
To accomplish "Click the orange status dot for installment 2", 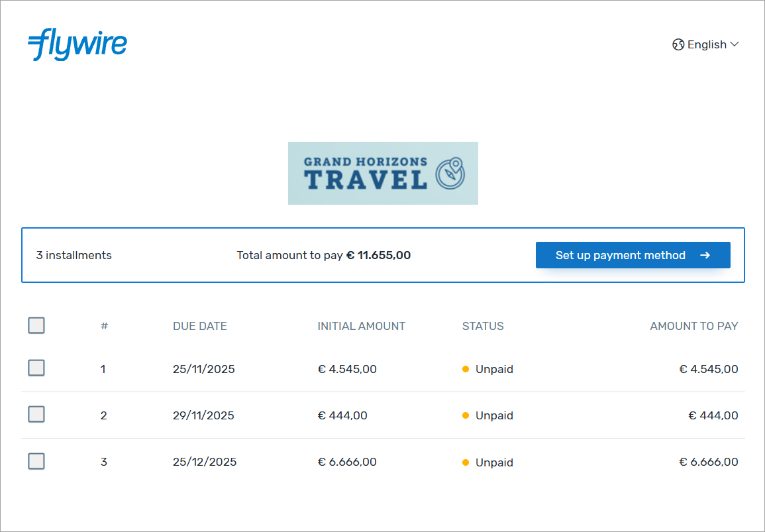I will [466, 415].
